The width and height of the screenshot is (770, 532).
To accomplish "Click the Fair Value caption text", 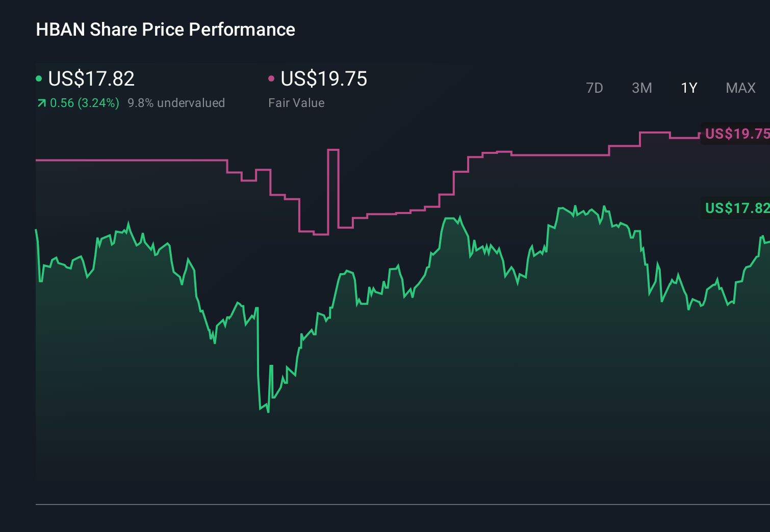I will (296, 103).
